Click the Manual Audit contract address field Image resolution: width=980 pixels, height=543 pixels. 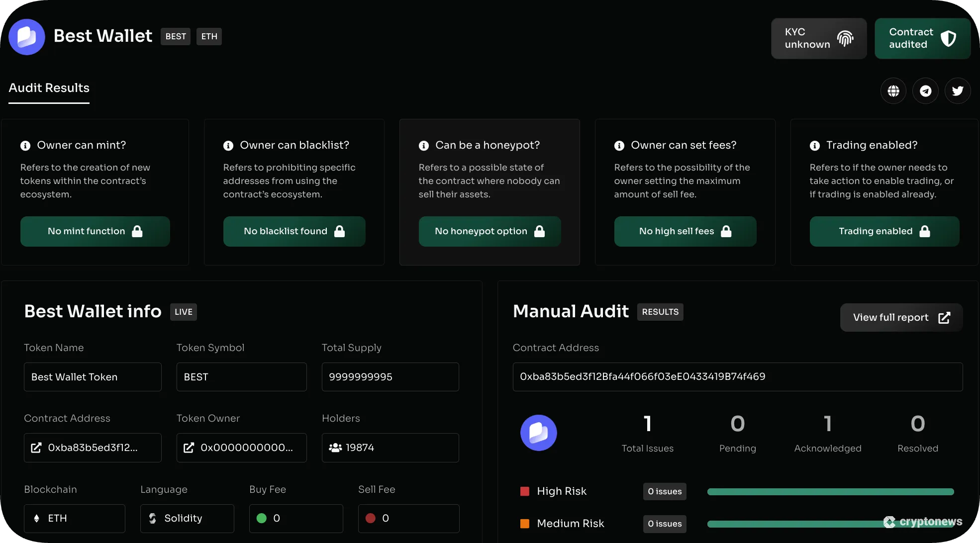click(x=738, y=377)
